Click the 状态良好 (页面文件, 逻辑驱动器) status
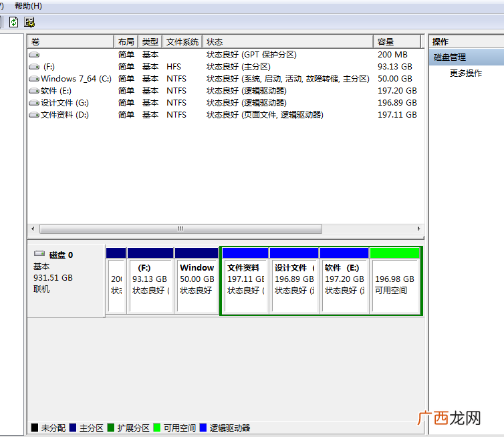This screenshot has height=437, width=504. tap(265, 115)
